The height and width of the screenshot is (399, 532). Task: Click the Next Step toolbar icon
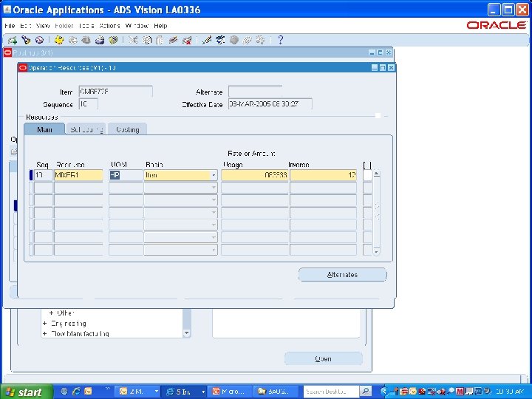(72, 41)
